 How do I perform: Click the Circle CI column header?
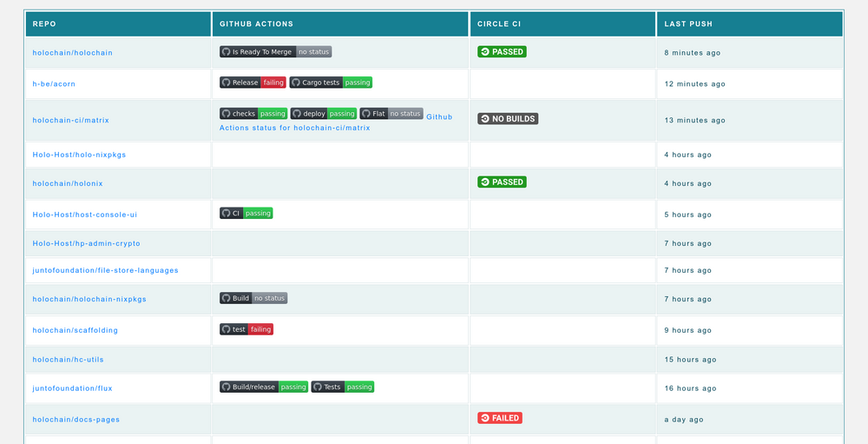click(499, 24)
